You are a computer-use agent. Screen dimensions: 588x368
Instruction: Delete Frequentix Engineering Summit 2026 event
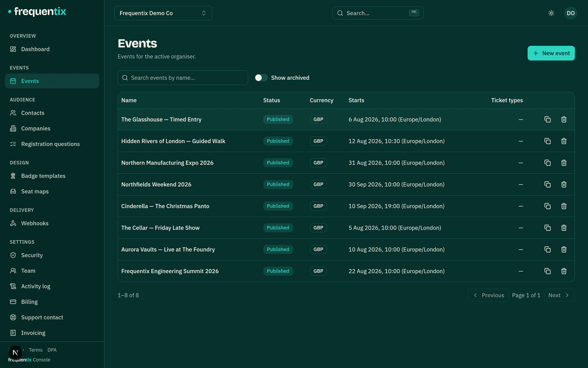(564, 271)
